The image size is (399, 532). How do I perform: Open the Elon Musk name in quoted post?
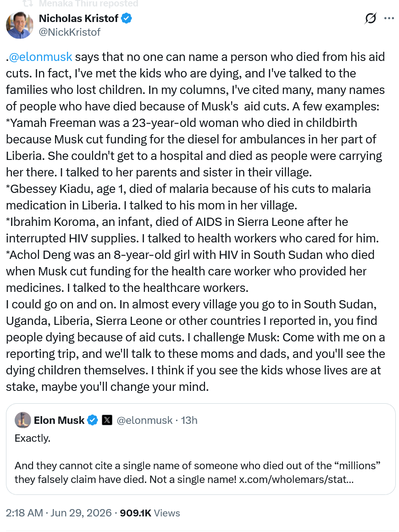(x=59, y=420)
